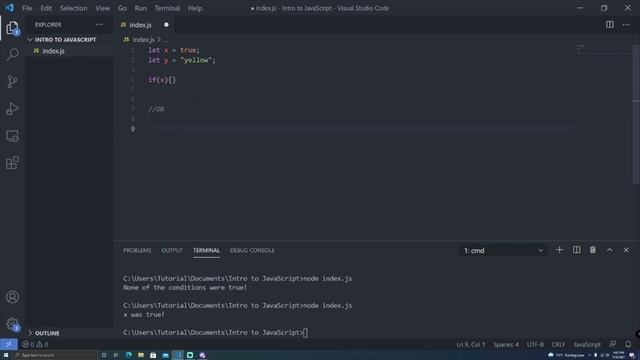
Task: Open the Terminal menu
Action: [167, 8]
